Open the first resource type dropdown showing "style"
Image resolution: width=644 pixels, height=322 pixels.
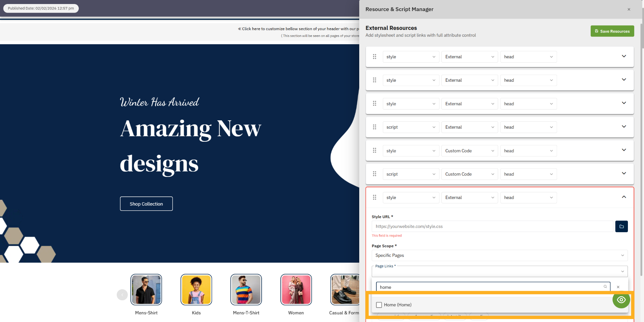pyautogui.click(x=411, y=57)
